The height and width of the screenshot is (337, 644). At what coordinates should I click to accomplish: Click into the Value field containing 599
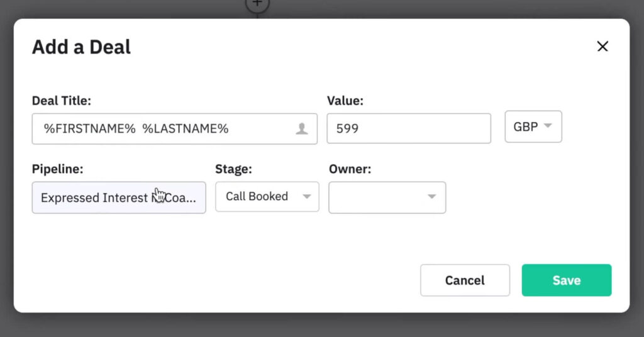pyautogui.click(x=409, y=129)
